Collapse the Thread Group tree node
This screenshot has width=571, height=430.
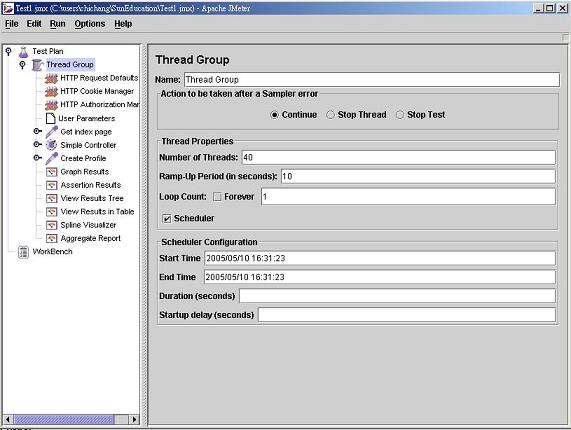coord(23,65)
